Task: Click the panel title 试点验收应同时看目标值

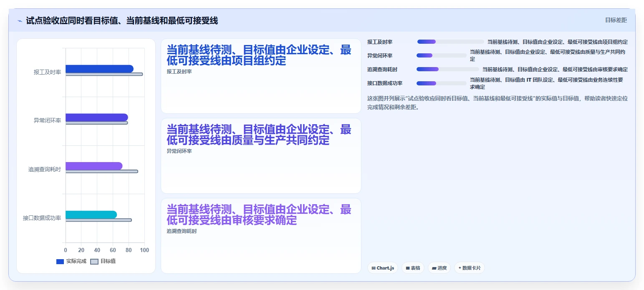Action: tap(122, 21)
